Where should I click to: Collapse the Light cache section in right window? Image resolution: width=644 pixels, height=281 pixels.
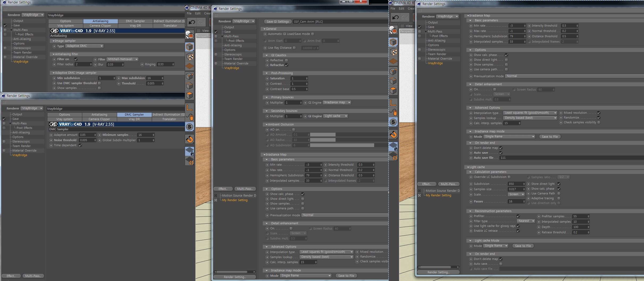coord(468,167)
